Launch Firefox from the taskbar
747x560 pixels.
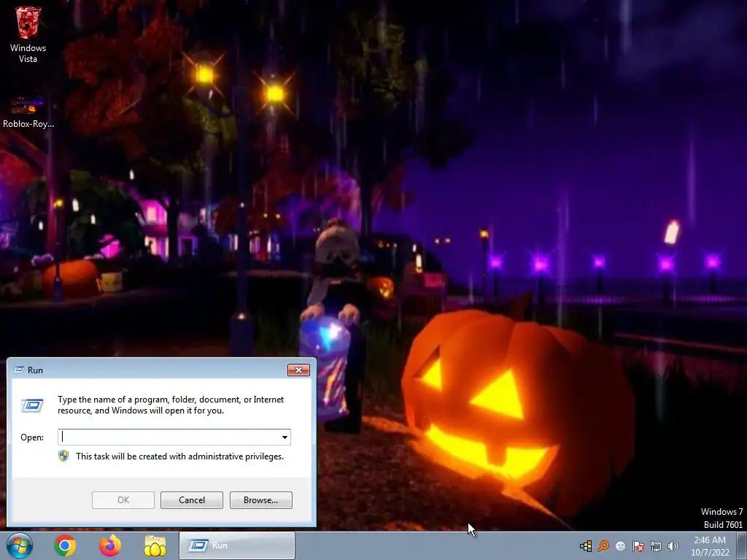(110, 545)
